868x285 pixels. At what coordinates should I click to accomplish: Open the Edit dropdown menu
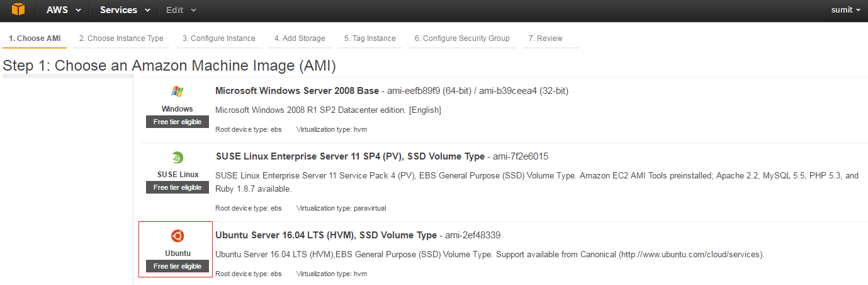[181, 10]
